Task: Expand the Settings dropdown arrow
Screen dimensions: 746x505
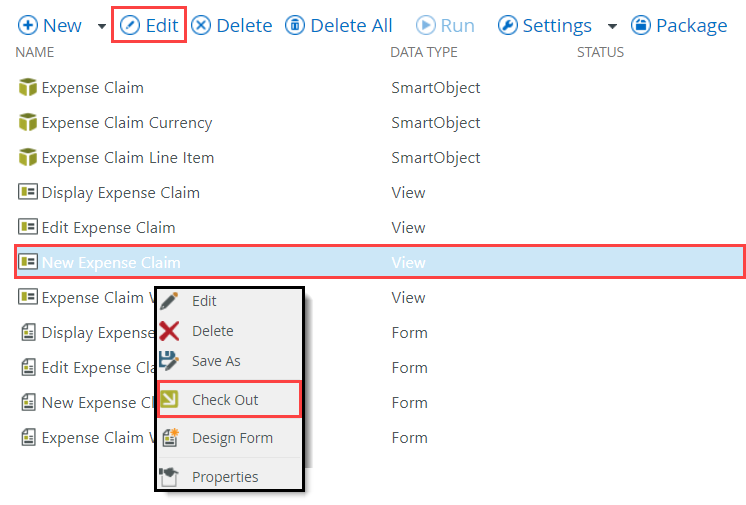Action: (x=612, y=26)
